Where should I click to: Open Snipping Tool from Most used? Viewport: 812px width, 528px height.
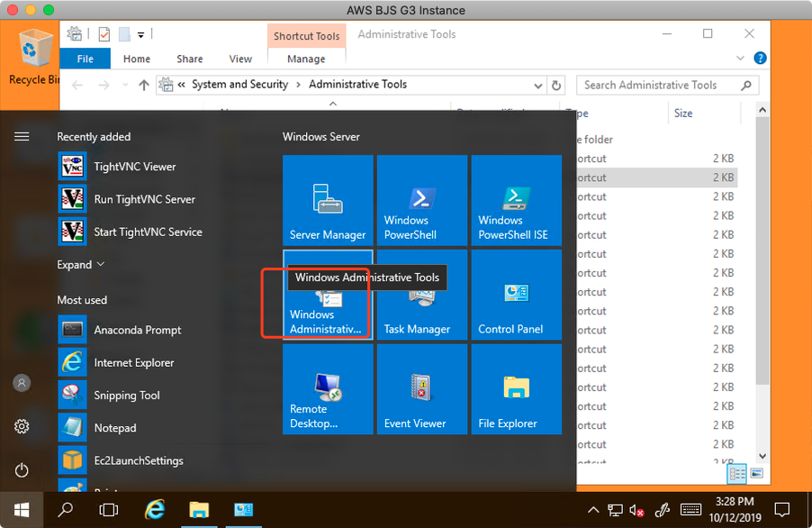127,396
